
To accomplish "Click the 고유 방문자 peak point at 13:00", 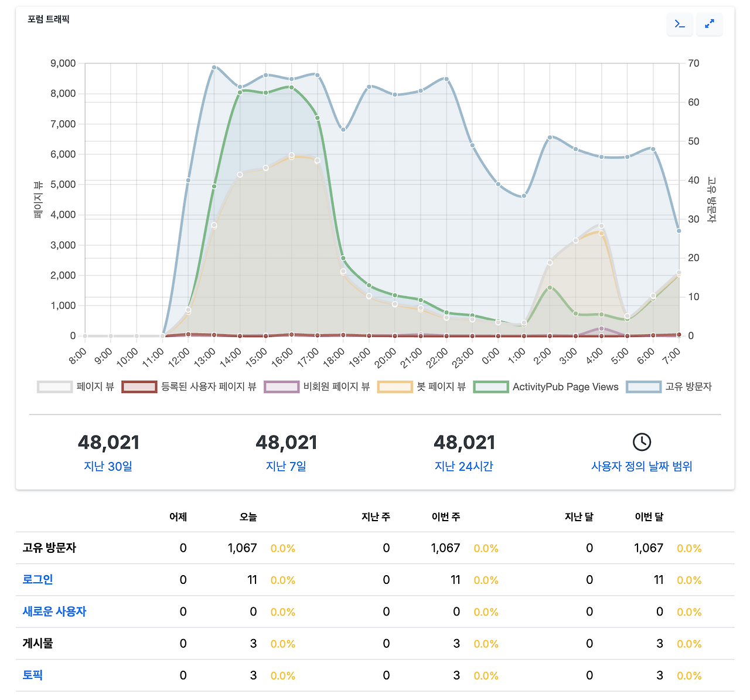I will pyautogui.click(x=214, y=67).
